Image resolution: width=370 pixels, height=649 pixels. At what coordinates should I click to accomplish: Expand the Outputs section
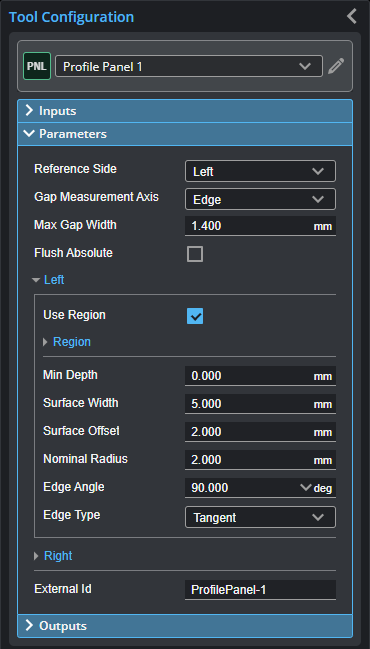click(185, 626)
